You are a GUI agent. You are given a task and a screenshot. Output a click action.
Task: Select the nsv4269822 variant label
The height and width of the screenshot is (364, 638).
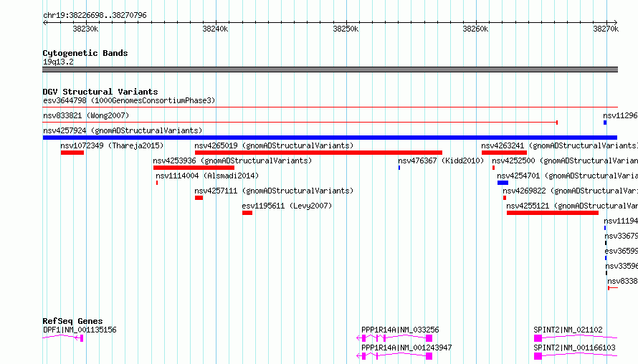[x=570, y=191]
